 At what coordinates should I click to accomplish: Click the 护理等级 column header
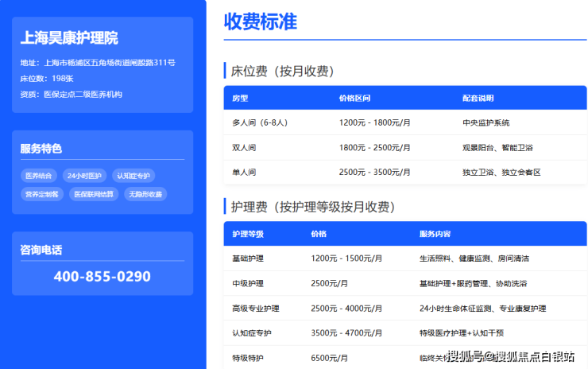click(248, 234)
